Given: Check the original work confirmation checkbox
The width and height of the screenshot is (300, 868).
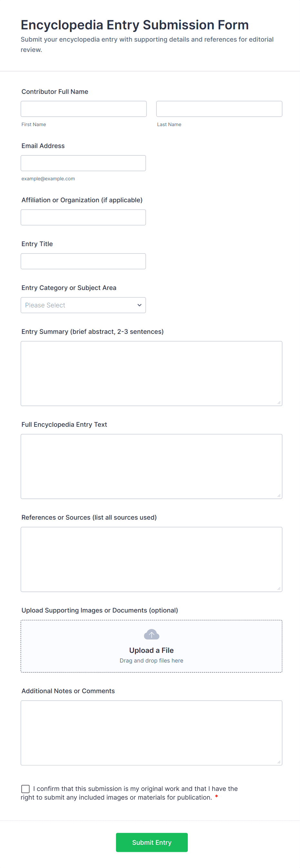Looking at the screenshot, I should coord(25,789).
